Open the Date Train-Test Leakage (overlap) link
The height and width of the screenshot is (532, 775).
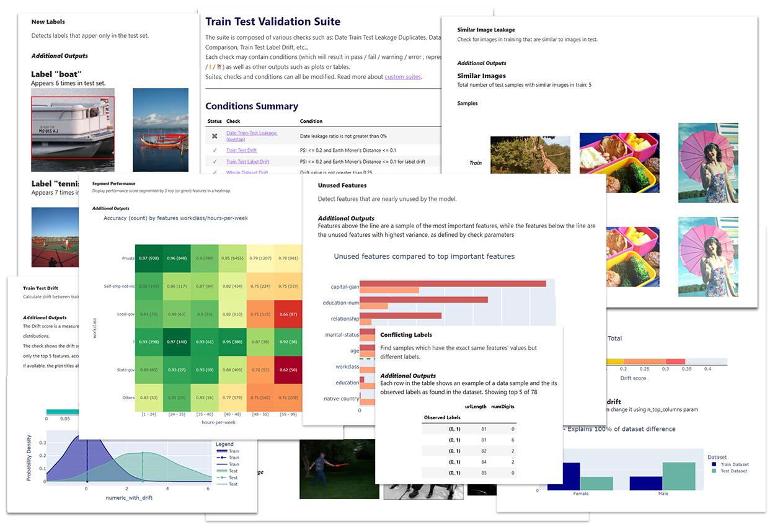pyautogui.click(x=252, y=136)
